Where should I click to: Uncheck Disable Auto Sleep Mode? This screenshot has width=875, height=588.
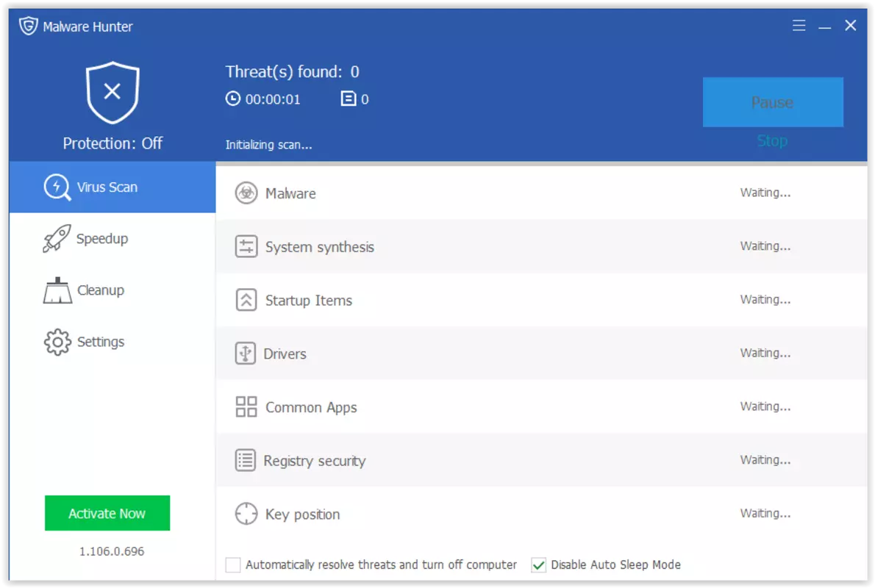(538, 564)
